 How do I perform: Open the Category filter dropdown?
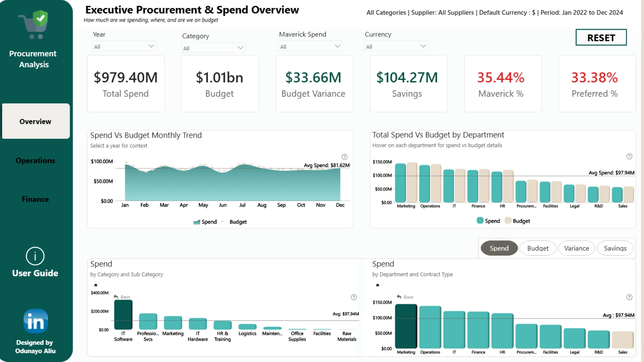(x=213, y=48)
